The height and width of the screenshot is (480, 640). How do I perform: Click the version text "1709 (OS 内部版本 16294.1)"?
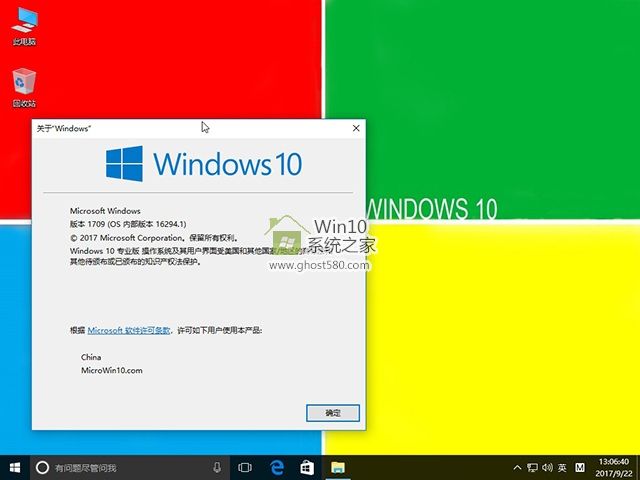pos(137,224)
